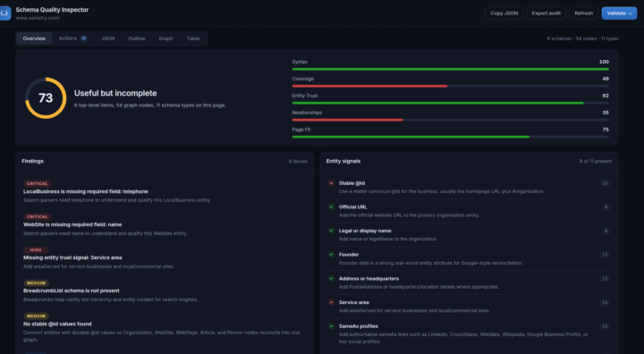Viewport: 644px width, 354px height.
Task: Click the circular 73 score gauge
Action: point(46,98)
